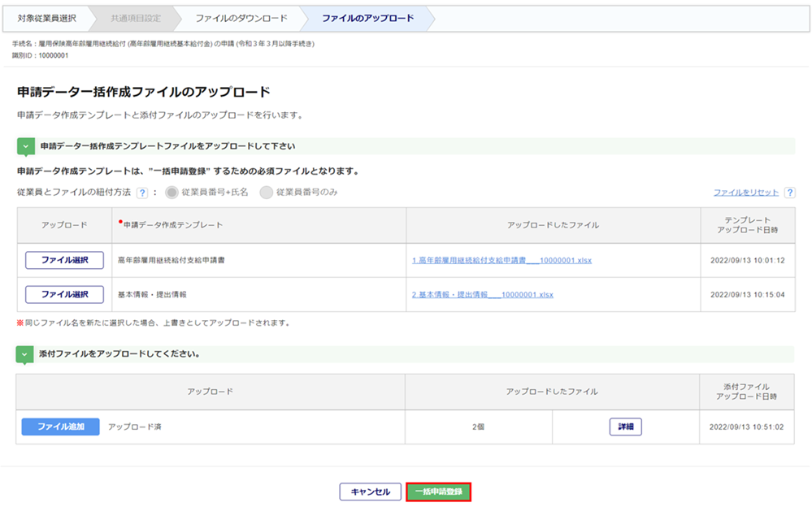The height and width of the screenshot is (507, 812).
Task: Click the blue ファイル追加 button
Action: pos(60,427)
